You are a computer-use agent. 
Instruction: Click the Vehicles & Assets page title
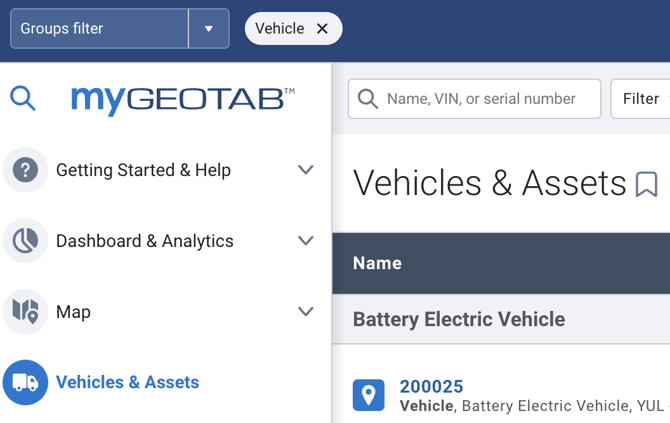[x=490, y=183]
